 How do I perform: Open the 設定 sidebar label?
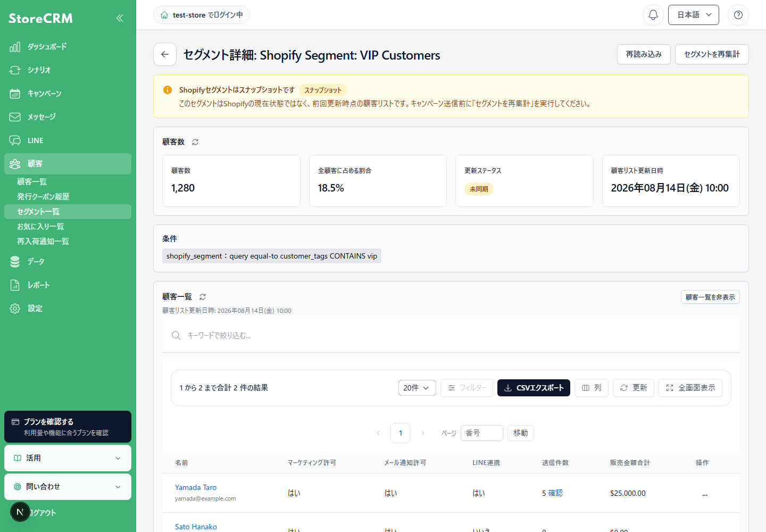[35, 309]
